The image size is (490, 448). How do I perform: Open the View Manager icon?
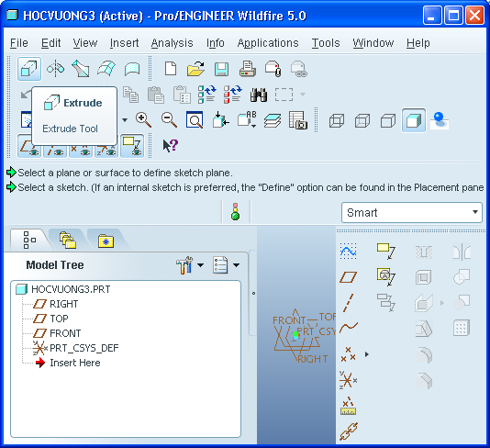coord(298,120)
